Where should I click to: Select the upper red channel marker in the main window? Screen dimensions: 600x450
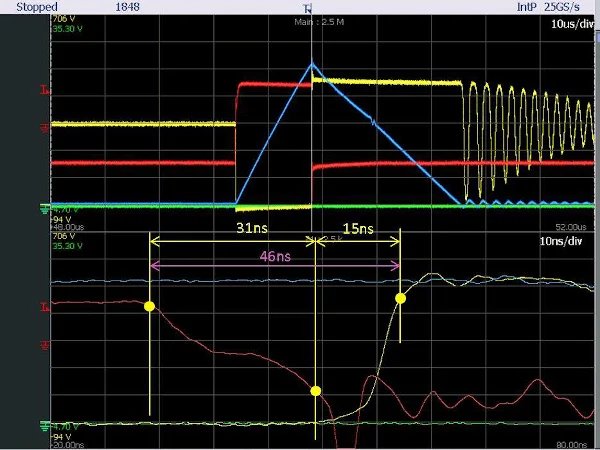(x=44, y=91)
